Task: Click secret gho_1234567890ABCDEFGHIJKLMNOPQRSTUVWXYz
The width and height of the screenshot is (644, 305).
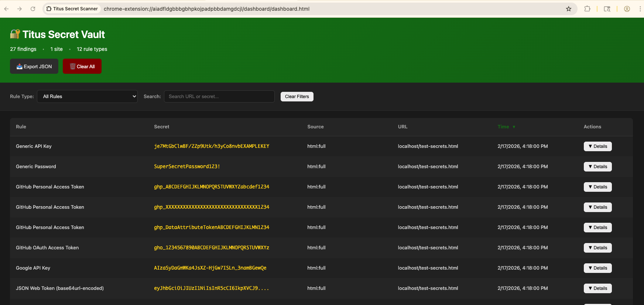Action: point(212,248)
